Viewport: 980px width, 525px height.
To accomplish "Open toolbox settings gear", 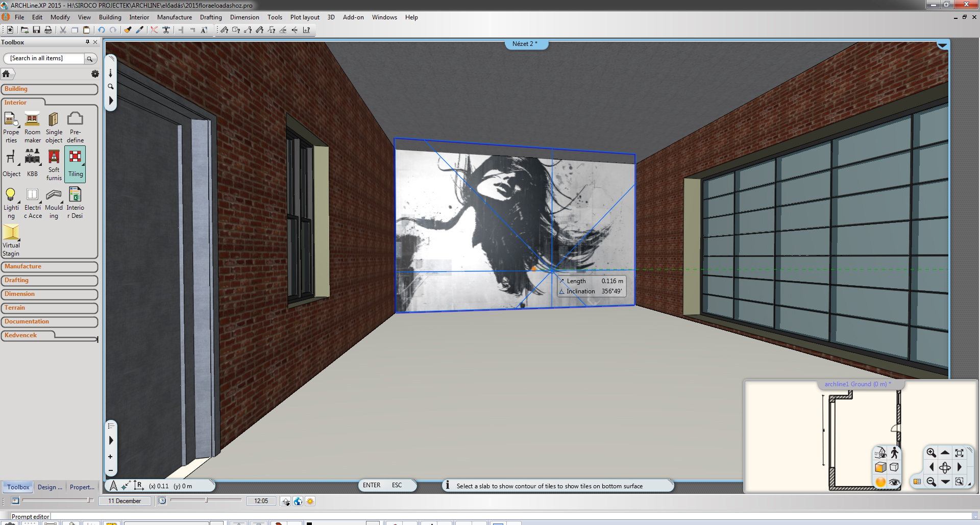I will click(x=95, y=74).
